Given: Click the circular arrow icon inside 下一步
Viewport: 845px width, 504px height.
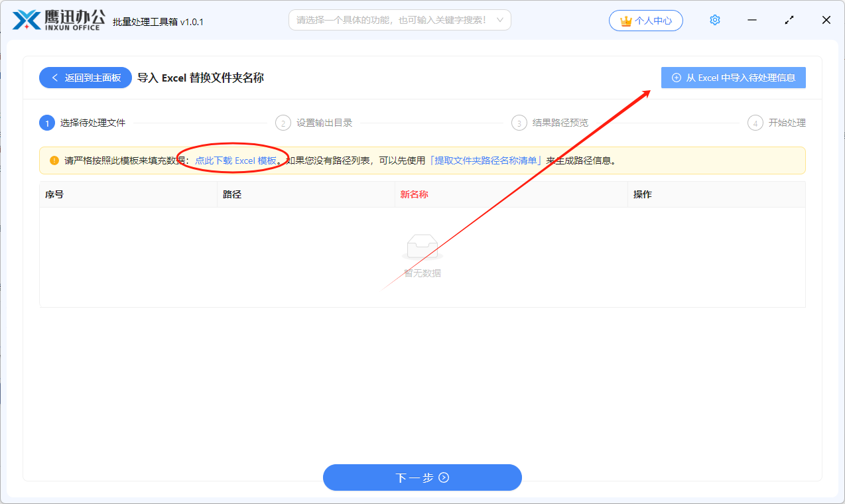Looking at the screenshot, I should coord(445,477).
